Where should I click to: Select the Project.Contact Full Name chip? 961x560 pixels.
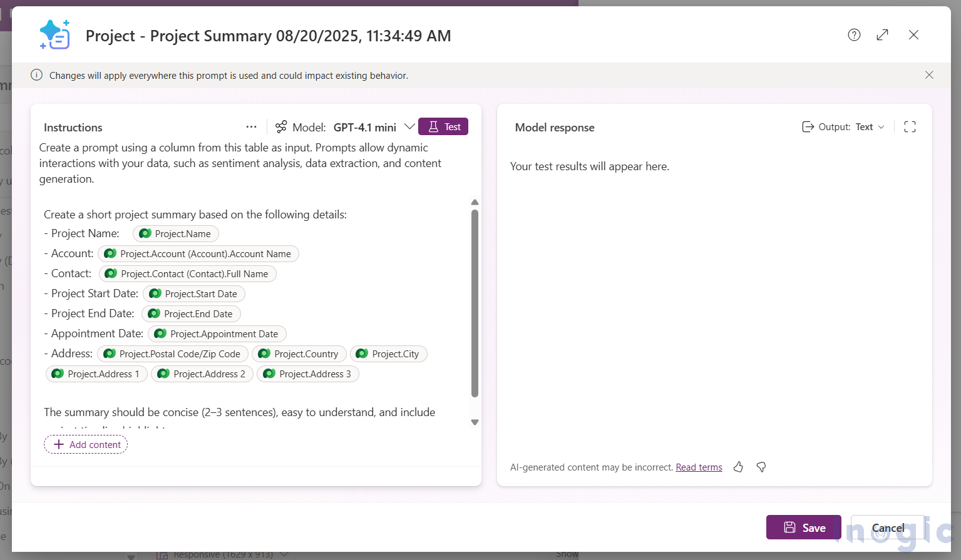[x=187, y=273]
